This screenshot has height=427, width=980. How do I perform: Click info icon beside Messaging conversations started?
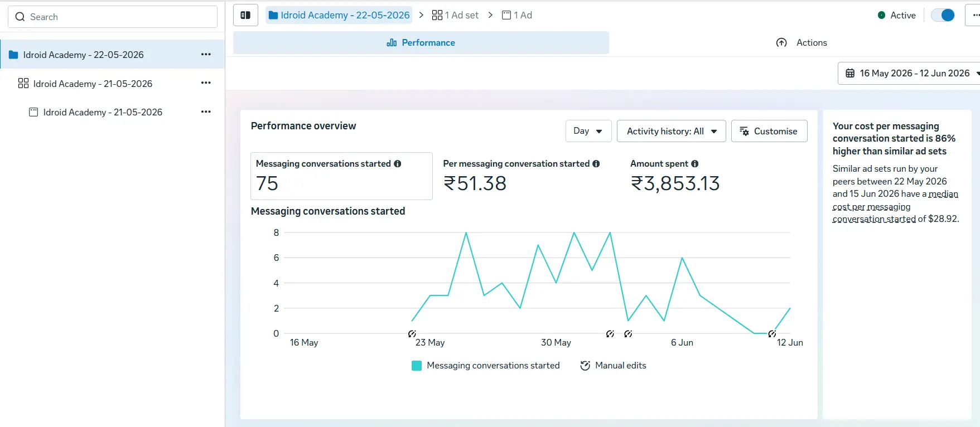[398, 164]
